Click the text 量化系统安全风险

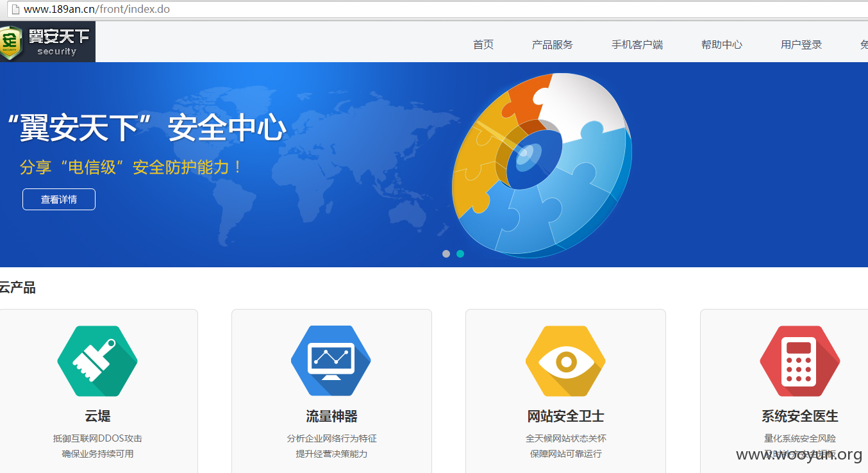pyautogui.click(x=799, y=438)
